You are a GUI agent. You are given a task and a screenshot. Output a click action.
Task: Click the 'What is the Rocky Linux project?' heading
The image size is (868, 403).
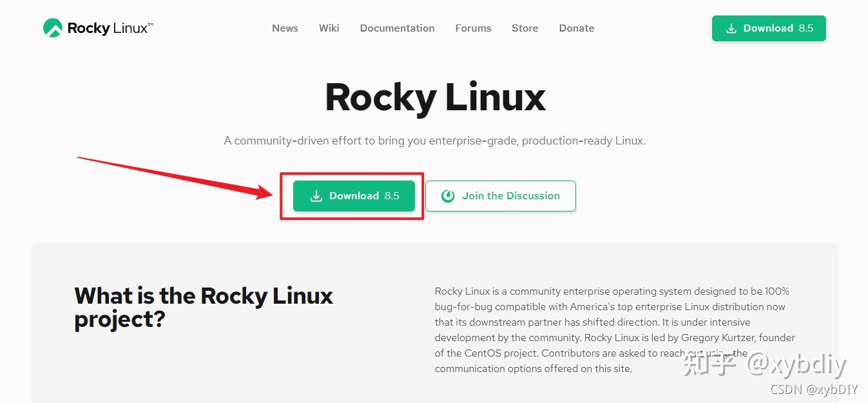204,307
